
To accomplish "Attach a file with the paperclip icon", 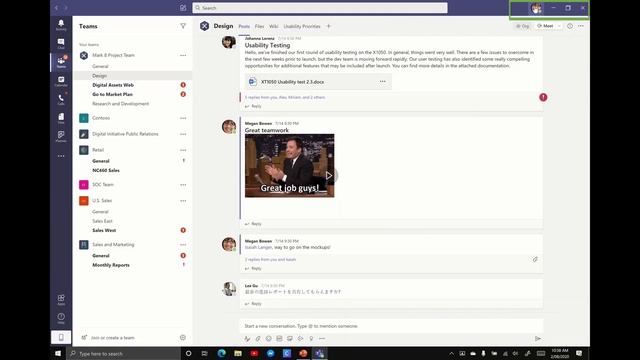I will pyautogui.click(x=258, y=338).
